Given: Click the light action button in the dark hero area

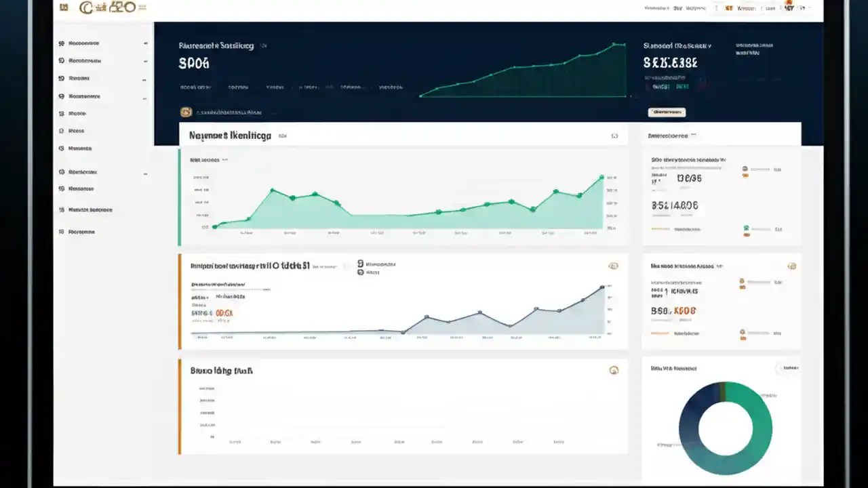Looking at the screenshot, I should [x=667, y=112].
